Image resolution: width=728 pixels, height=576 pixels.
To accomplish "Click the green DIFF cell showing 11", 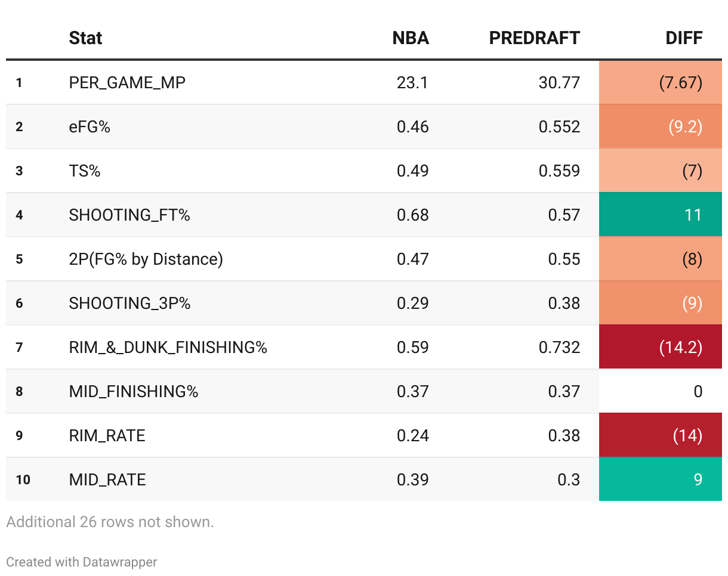I will 660,215.
